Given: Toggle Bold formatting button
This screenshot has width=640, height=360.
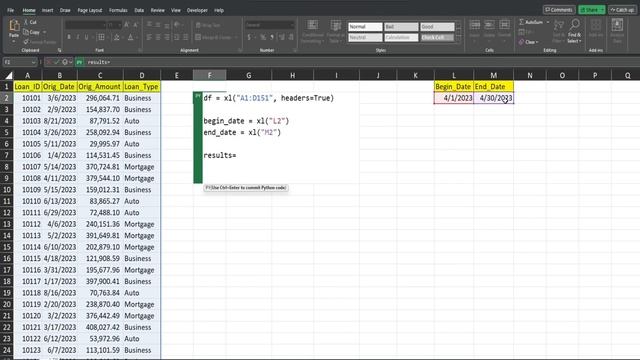Looking at the screenshot, I should pos(69,37).
